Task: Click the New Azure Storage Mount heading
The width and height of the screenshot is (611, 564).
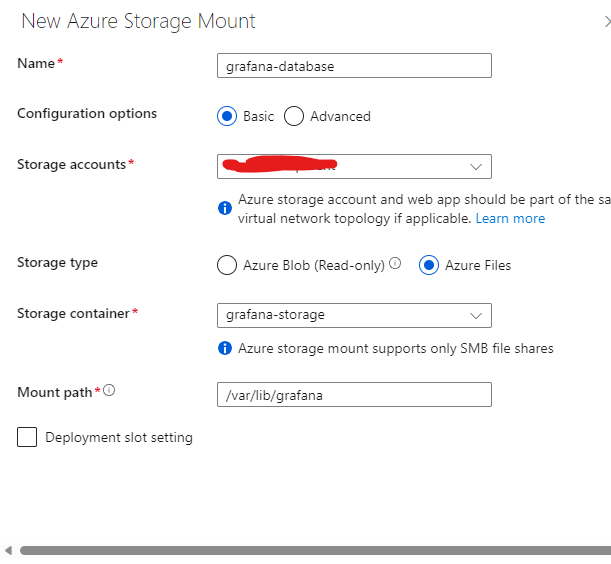Action: point(138,21)
